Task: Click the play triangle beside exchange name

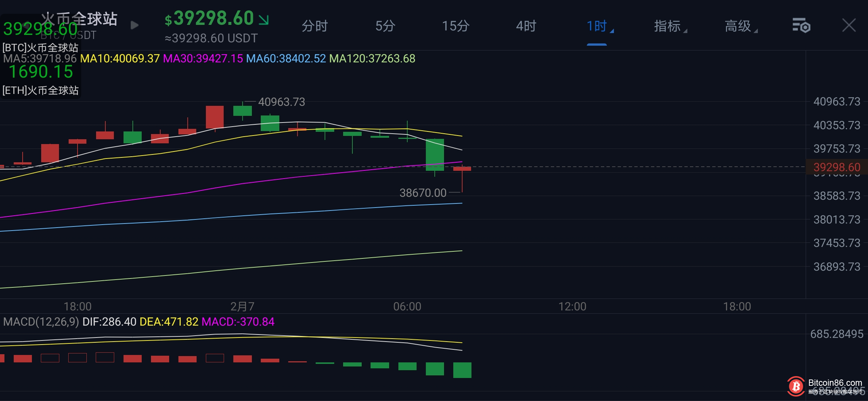Action: pyautogui.click(x=135, y=25)
